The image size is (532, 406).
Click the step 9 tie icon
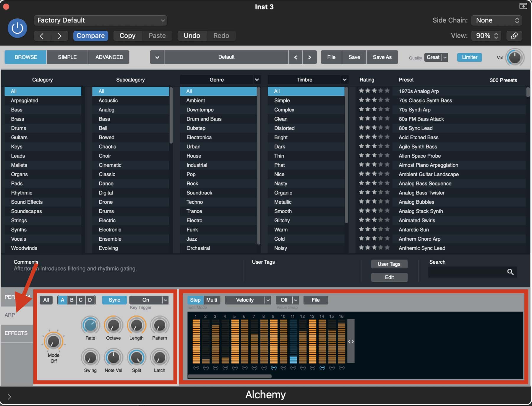point(274,368)
